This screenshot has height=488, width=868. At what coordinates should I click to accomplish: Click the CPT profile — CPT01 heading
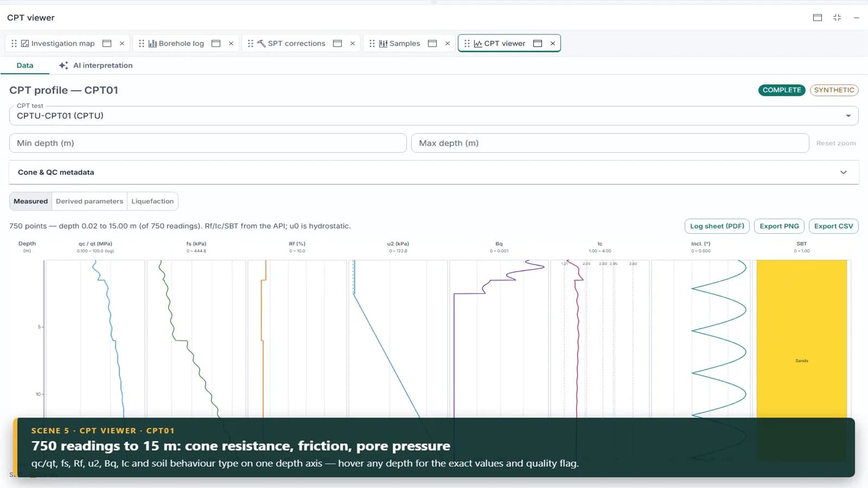click(x=63, y=90)
